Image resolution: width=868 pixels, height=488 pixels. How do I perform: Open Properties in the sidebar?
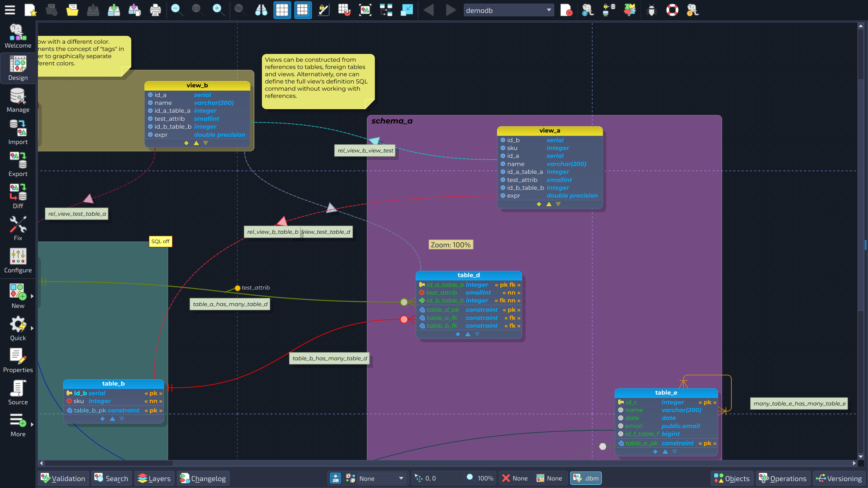tap(18, 360)
